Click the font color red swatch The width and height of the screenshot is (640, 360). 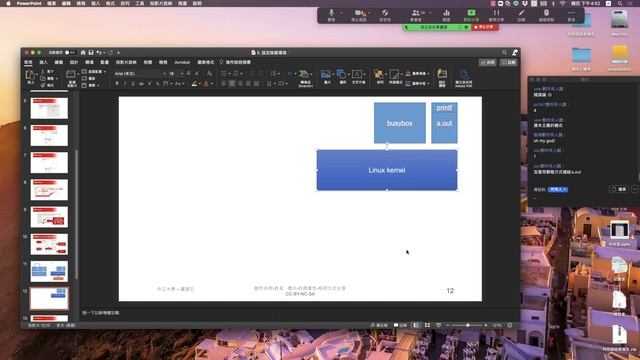point(206,84)
